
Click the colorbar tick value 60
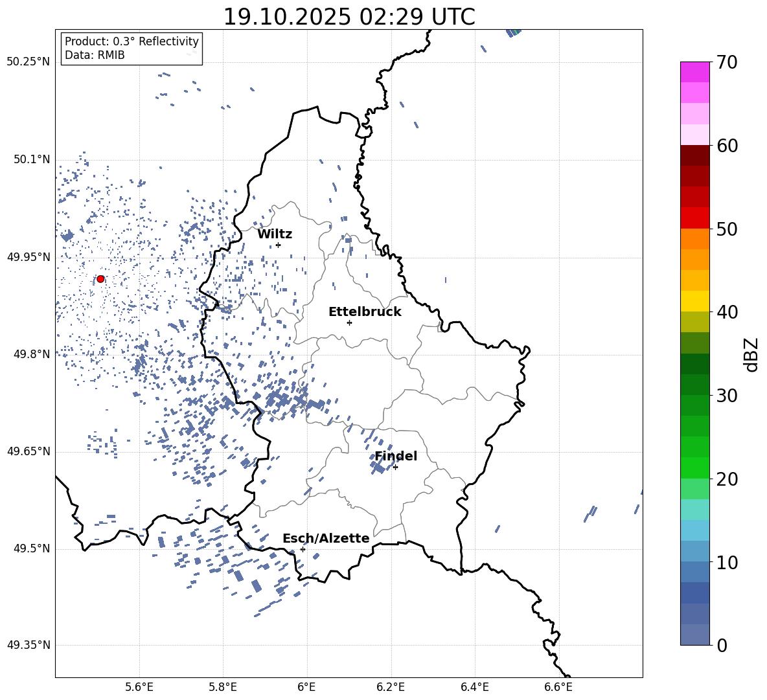click(727, 146)
